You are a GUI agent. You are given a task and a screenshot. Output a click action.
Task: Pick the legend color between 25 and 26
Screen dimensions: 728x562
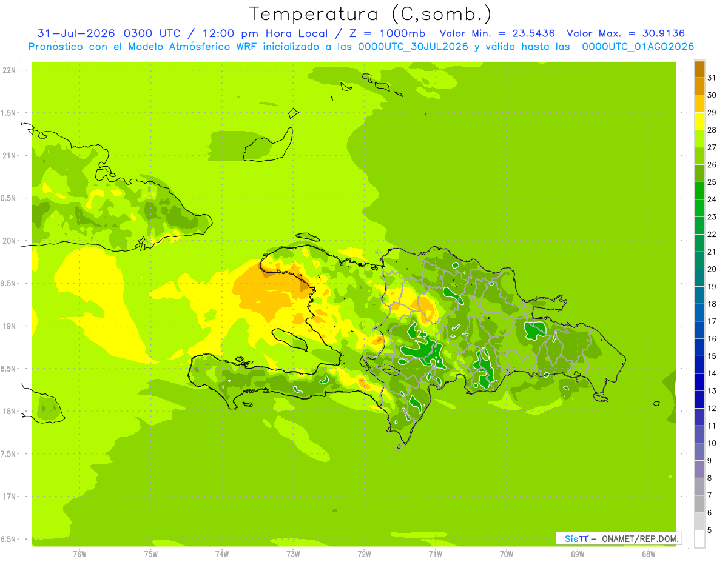[699, 173]
